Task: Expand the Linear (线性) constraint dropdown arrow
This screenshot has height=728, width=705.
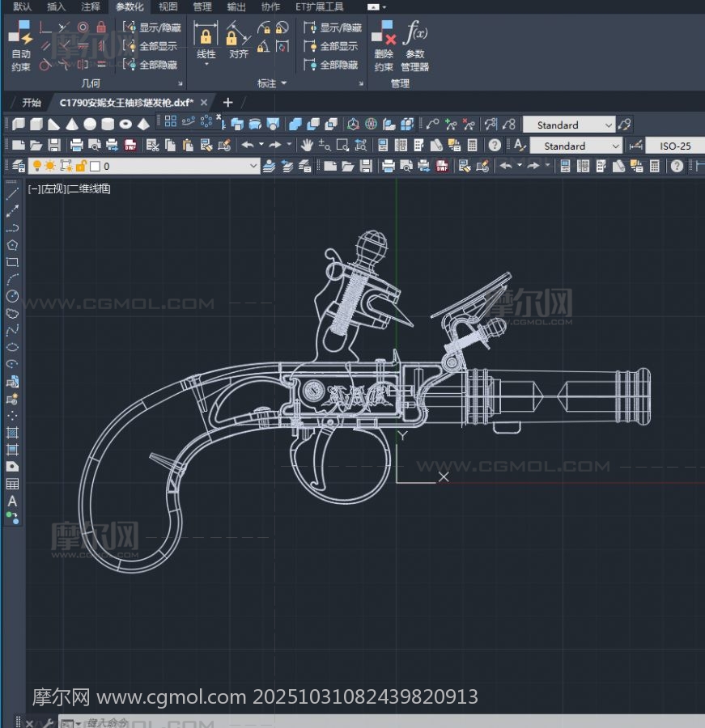Action: [206, 66]
